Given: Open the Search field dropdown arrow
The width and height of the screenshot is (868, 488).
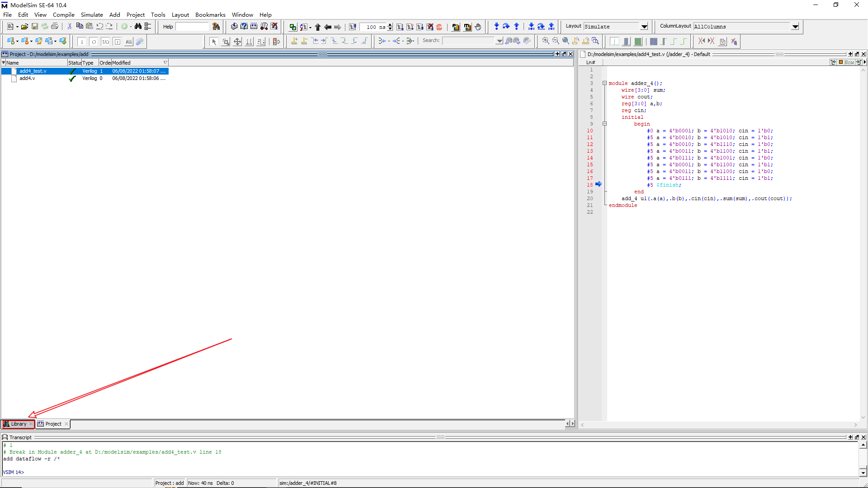Looking at the screenshot, I should tap(499, 41).
